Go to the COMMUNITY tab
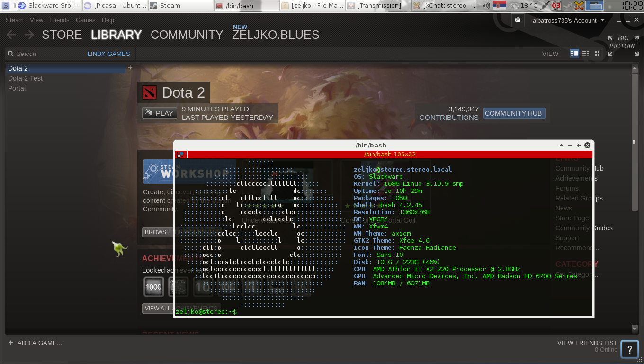Viewport: 644px width, 364px height. coord(187,35)
